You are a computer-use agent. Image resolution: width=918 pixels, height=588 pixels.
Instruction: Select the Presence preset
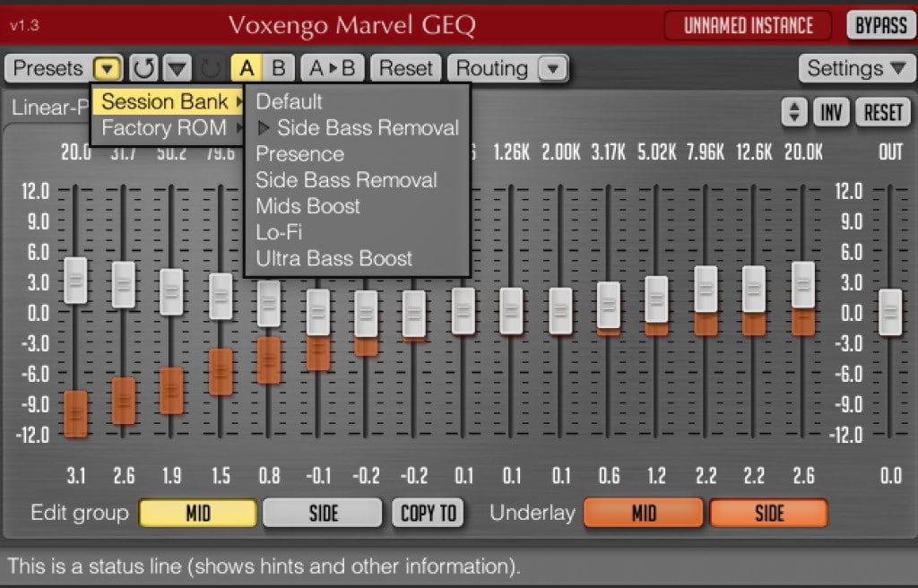pyautogui.click(x=357, y=154)
